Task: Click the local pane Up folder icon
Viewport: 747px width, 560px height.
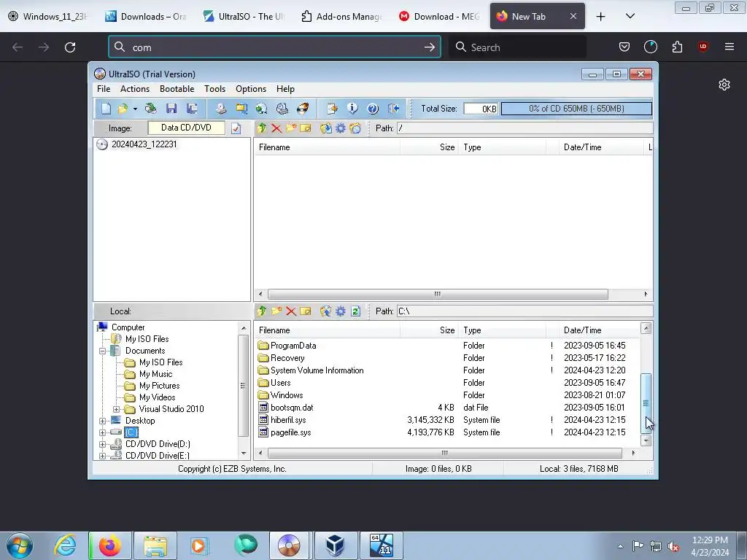Action: click(x=262, y=311)
